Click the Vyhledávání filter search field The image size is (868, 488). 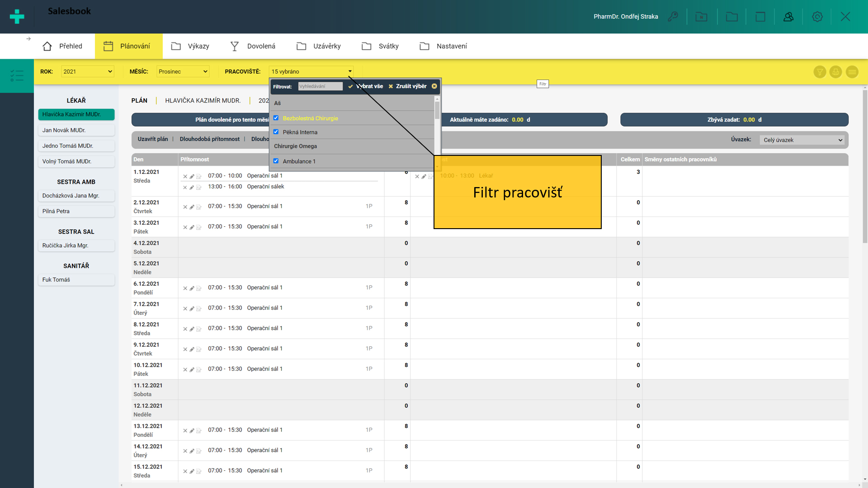click(320, 86)
